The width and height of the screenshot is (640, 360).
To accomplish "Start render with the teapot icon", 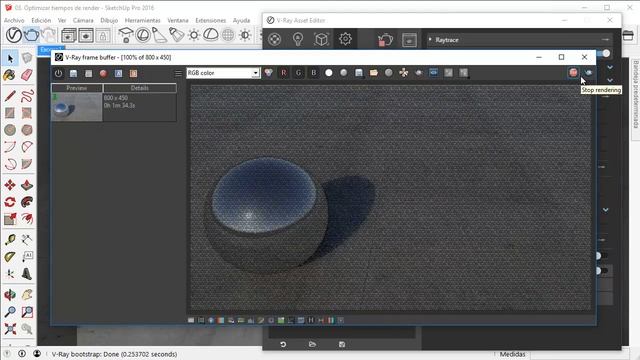I will [31, 35].
